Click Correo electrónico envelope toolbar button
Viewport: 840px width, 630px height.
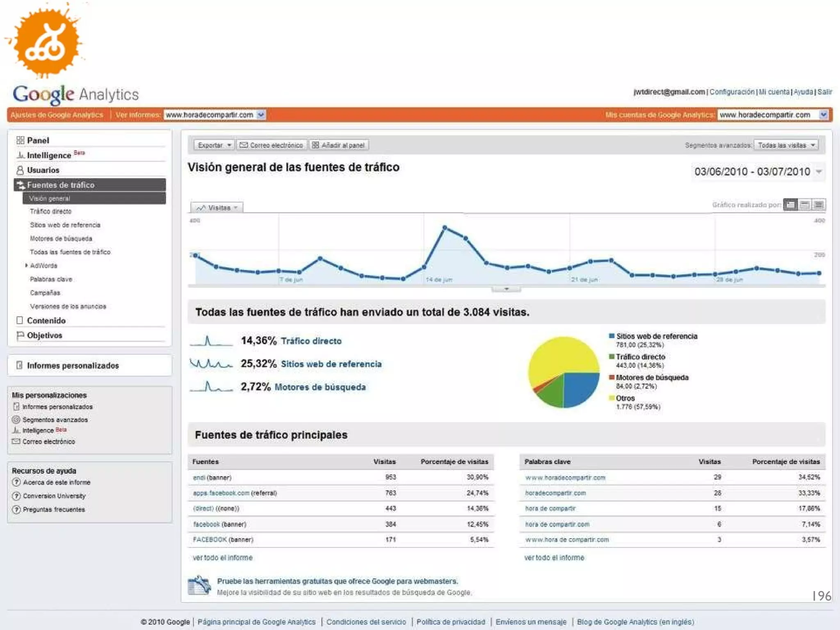[x=272, y=145]
